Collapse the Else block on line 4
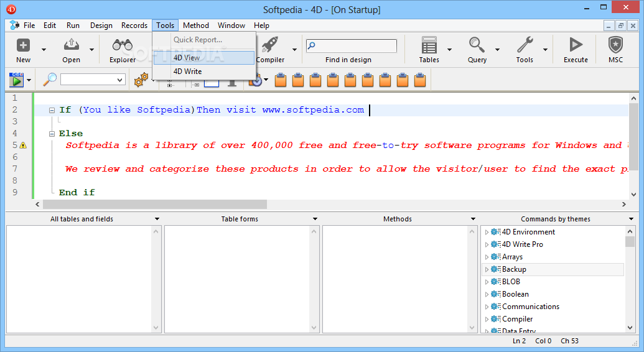 [x=52, y=134]
